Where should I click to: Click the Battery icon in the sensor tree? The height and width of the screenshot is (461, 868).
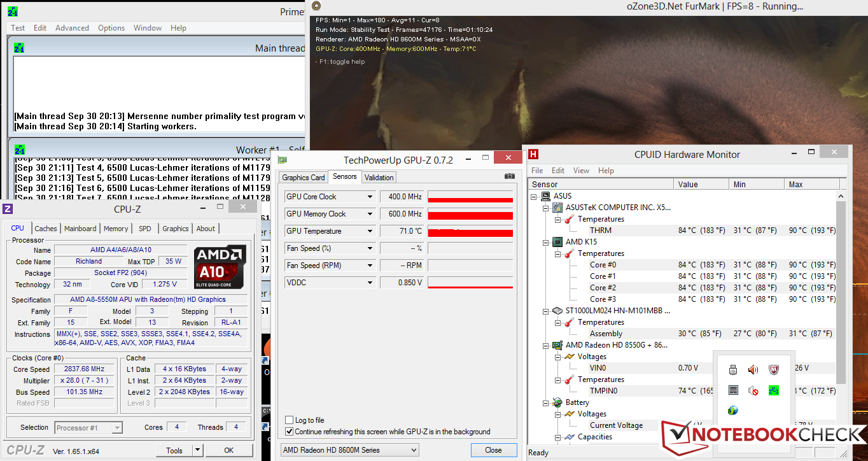point(559,402)
